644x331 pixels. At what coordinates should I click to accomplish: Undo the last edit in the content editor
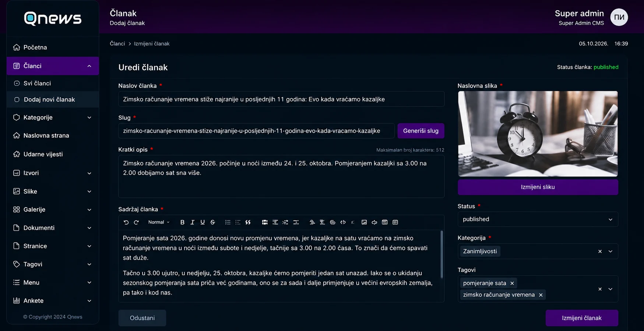(126, 222)
